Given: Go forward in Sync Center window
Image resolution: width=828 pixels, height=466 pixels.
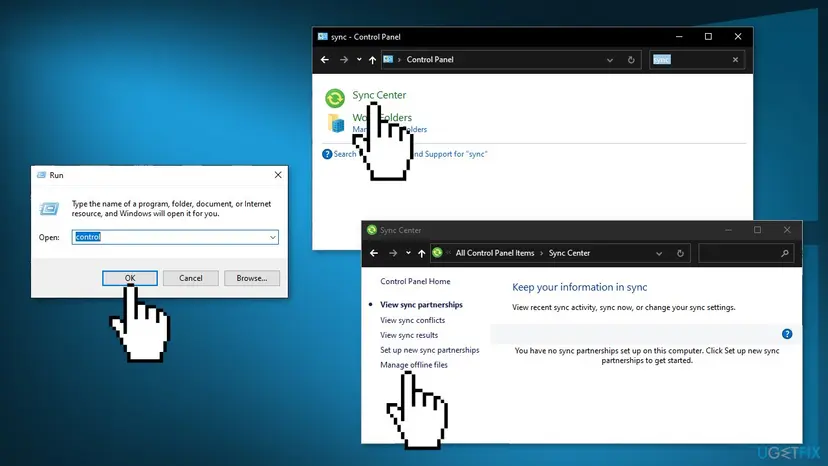Looking at the screenshot, I should point(393,253).
